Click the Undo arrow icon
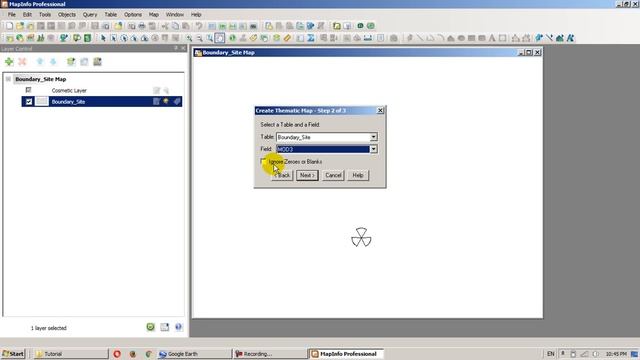640x360 pixels. click(198, 26)
